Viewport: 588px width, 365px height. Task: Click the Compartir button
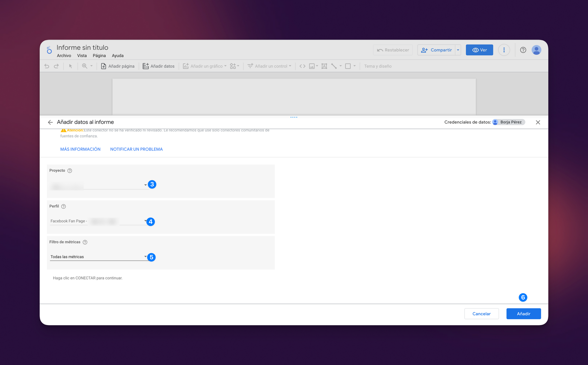[x=436, y=50]
